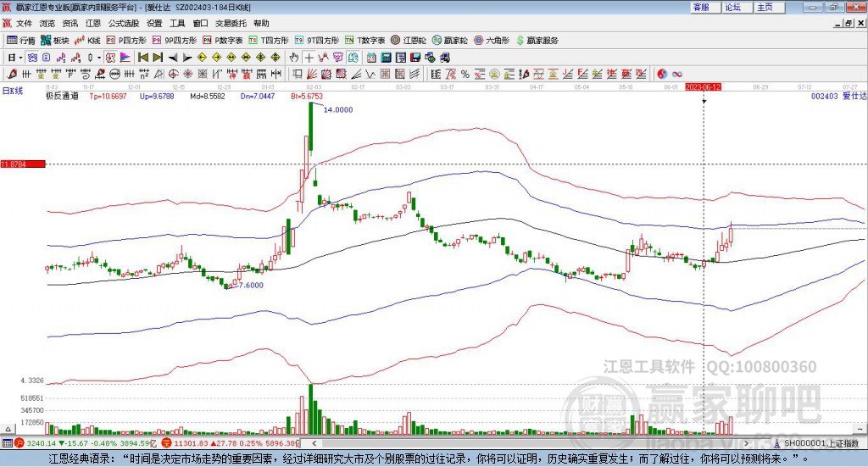Toggle the 权 adjusted-price icon
Screen dimensions: 868x467
(111, 58)
